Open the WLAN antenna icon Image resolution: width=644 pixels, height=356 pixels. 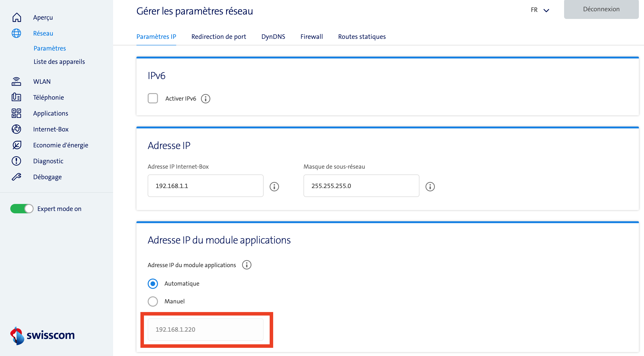tap(17, 81)
